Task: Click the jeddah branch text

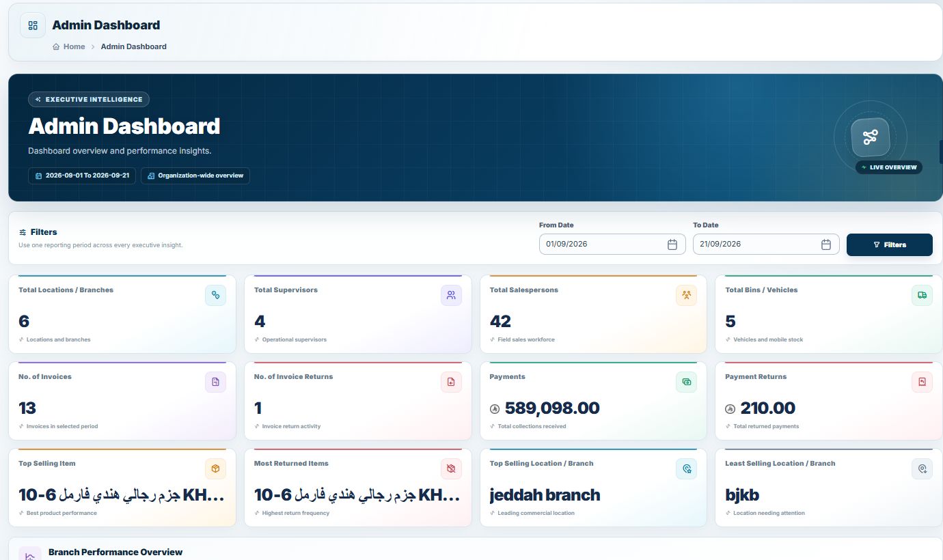Action: pyautogui.click(x=545, y=495)
